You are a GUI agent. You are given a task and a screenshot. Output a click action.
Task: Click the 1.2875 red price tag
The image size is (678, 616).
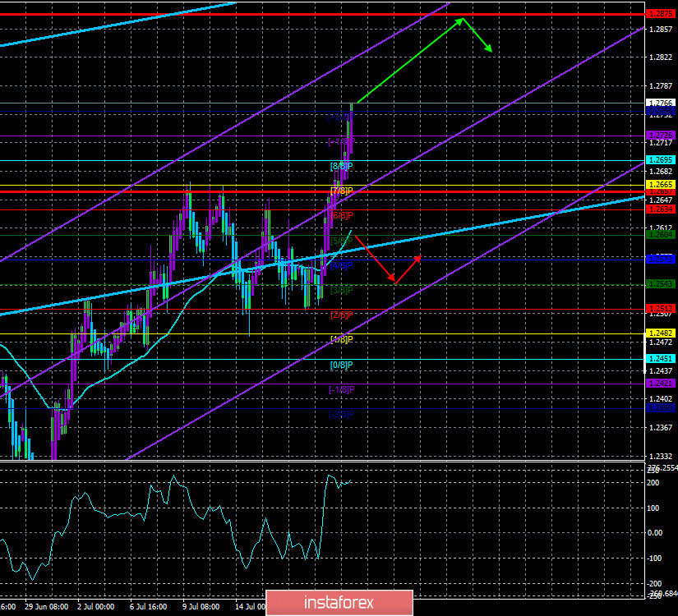click(x=659, y=14)
